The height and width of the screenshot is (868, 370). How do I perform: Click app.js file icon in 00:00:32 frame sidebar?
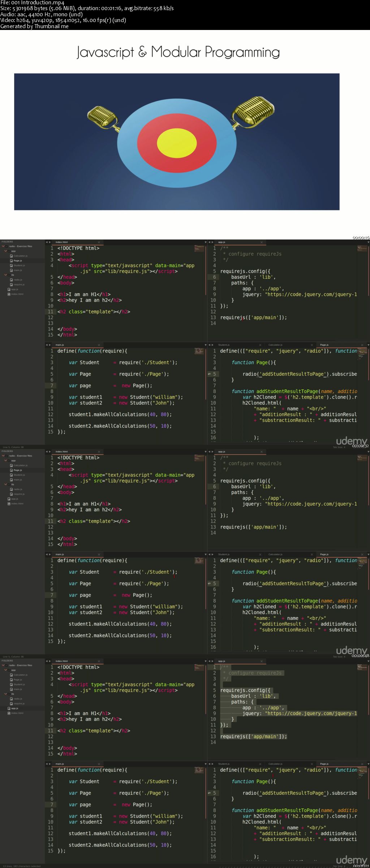click(x=9, y=289)
